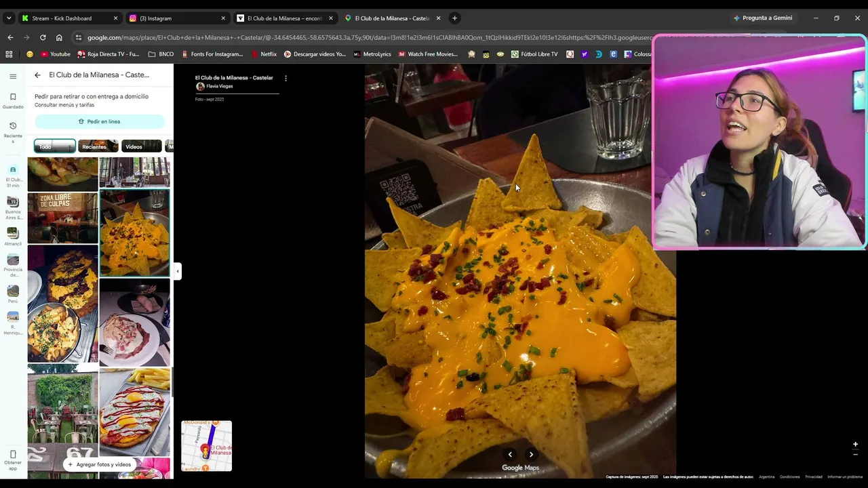Select the Videos photo filter
The height and width of the screenshot is (488, 868).
point(142,146)
